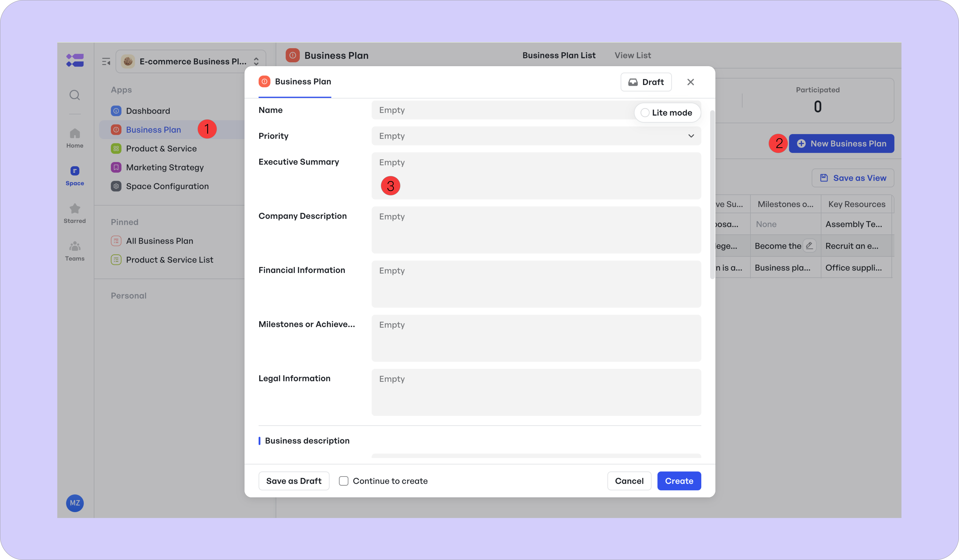959x560 pixels.
Task: Click the app logo at top left
Action: (75, 60)
